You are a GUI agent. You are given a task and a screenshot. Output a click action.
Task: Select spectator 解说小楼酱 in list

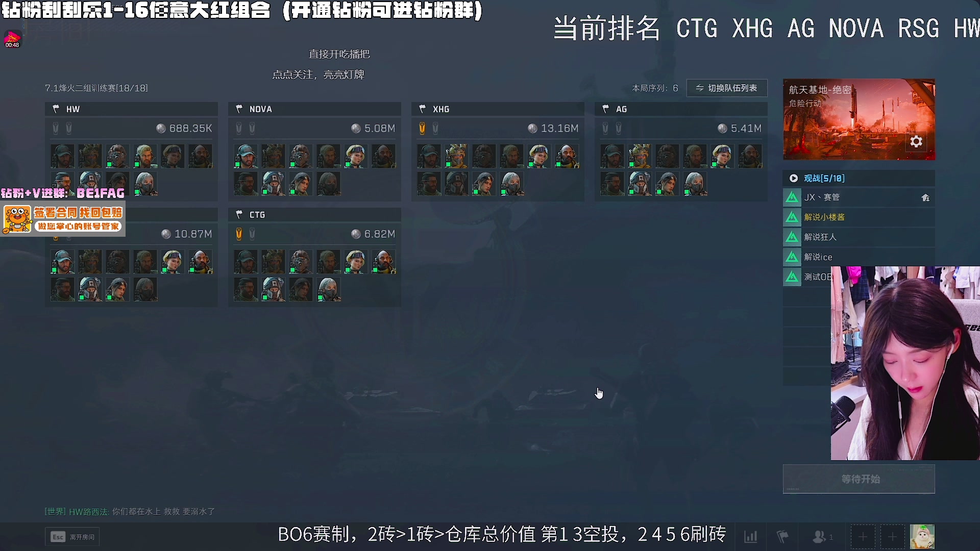coord(859,217)
